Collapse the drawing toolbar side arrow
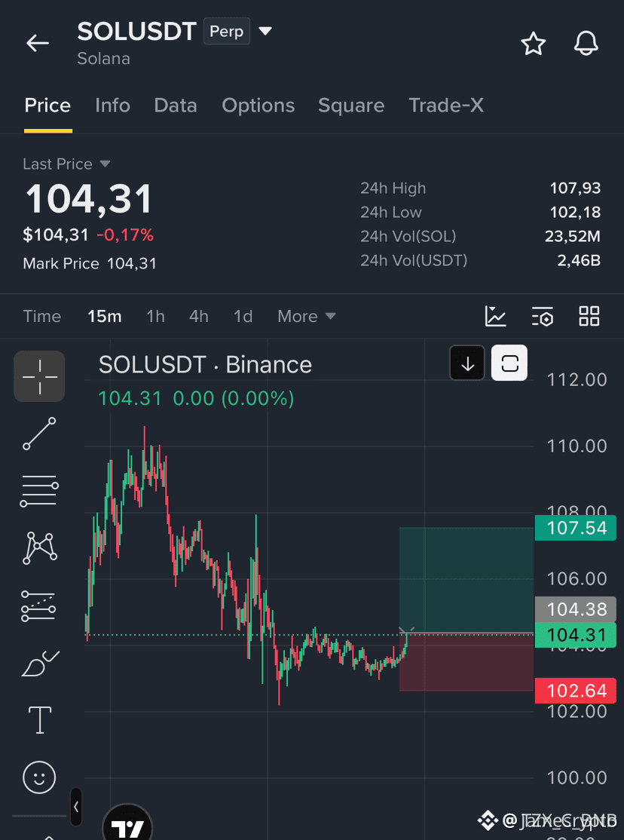Viewport: 624px width, 840px height. coord(76,807)
